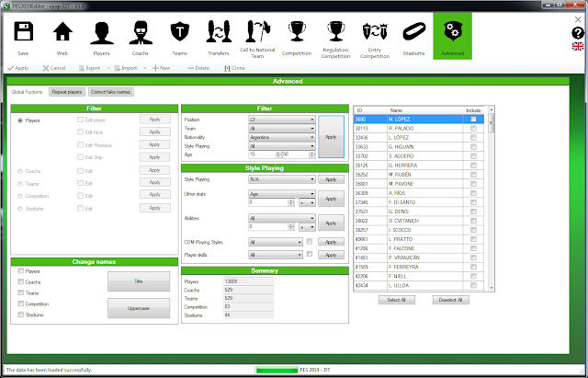Click Cancel in the top toolbar

54,68
